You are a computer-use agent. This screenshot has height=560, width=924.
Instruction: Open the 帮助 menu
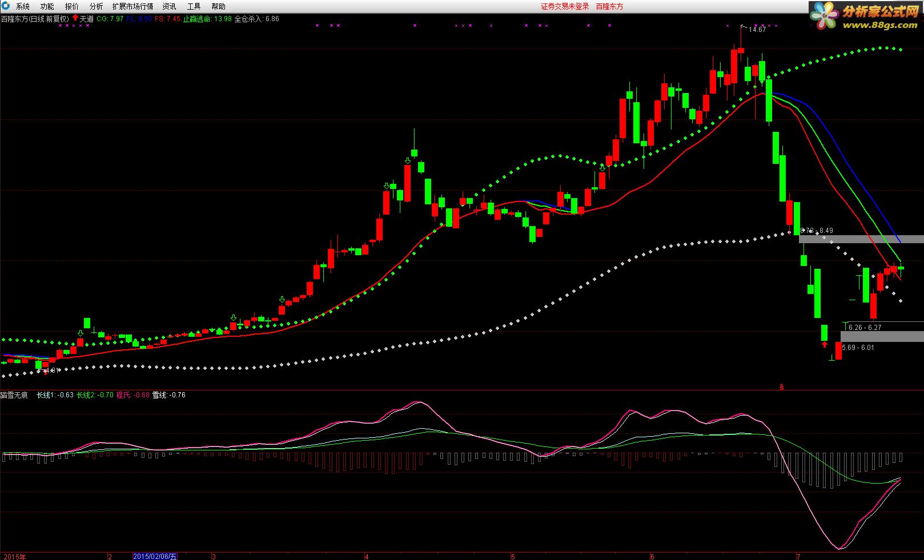[x=219, y=6]
